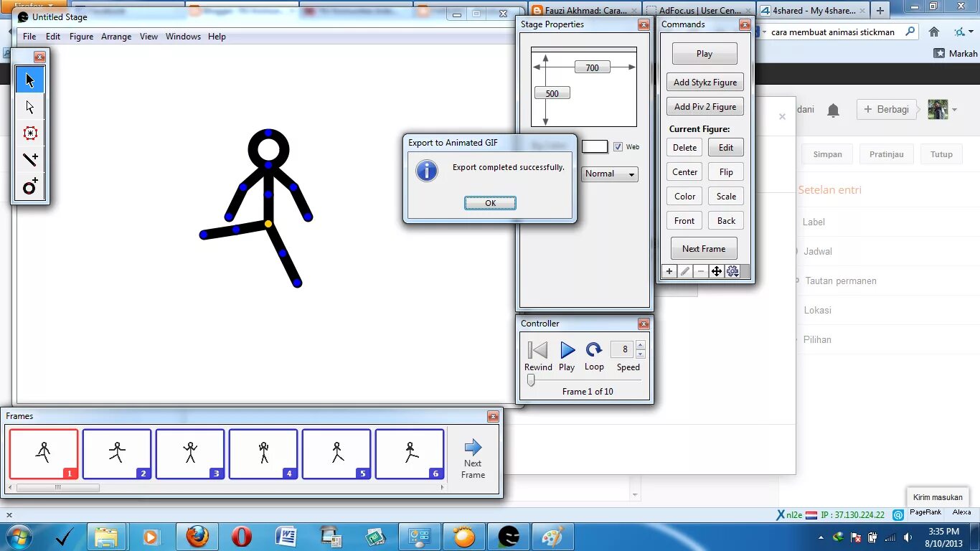980x551 pixels.
Task: Open gear settings icon in Commands panel
Action: coord(732,271)
